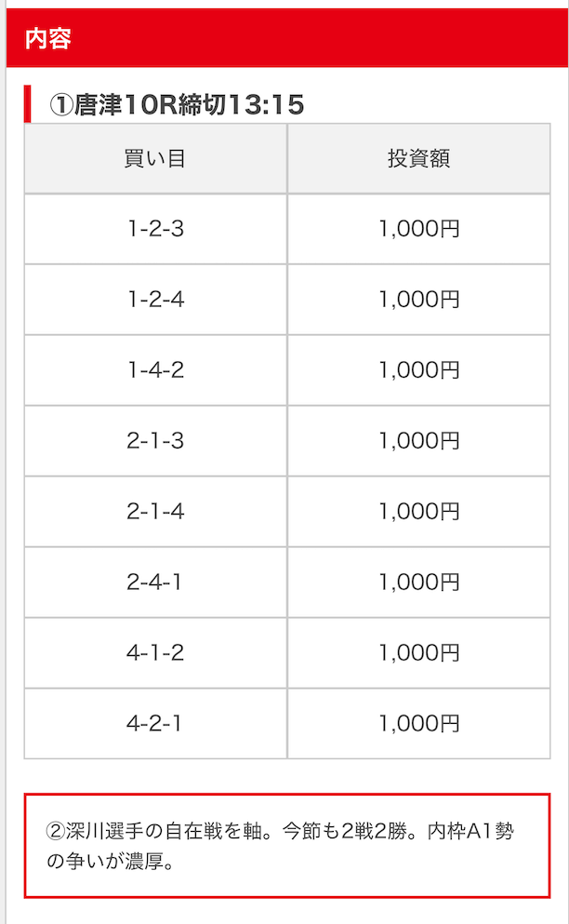Click the 投資額 column header
Screen dimensions: 569x924
point(418,158)
